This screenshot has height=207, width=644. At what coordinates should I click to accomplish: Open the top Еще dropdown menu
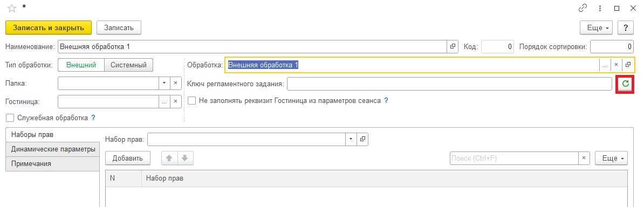596,27
